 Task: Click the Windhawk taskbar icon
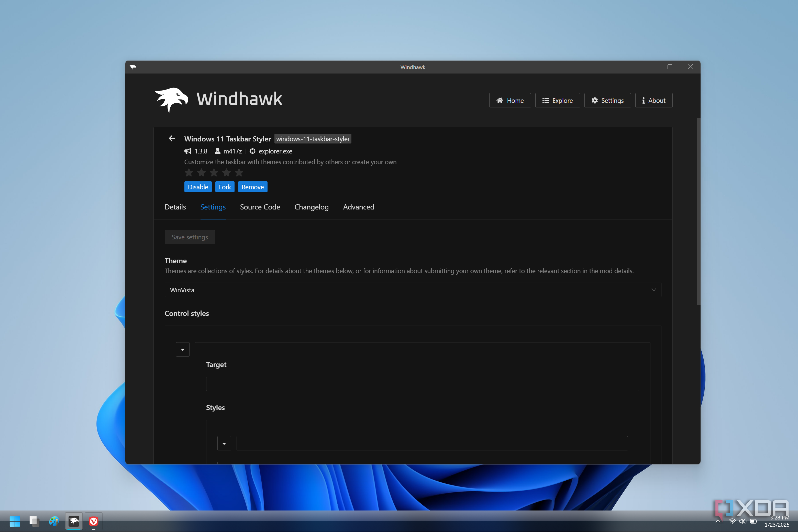click(74, 521)
